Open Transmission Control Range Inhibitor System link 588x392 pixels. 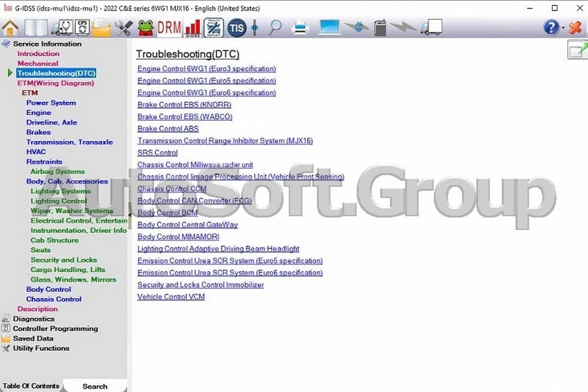click(225, 140)
